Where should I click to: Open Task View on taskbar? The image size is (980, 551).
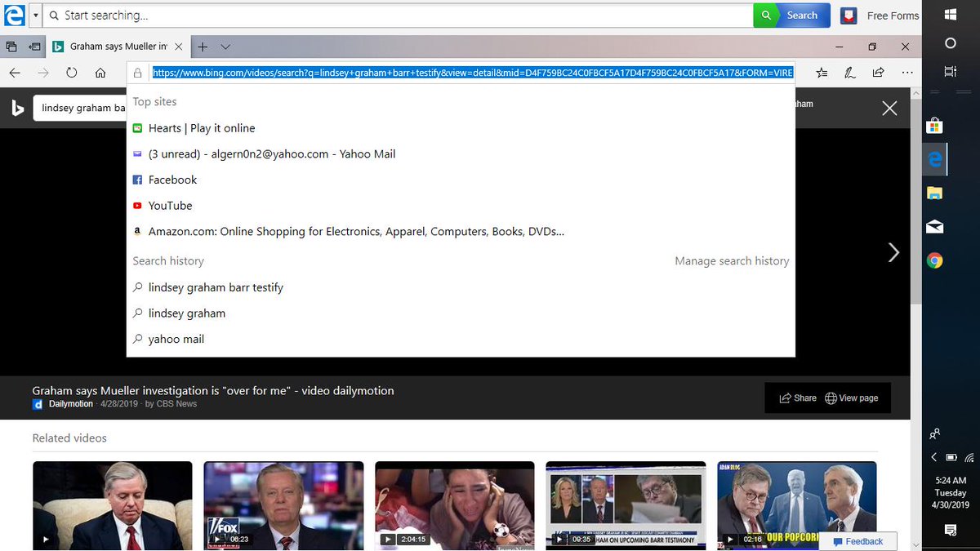click(951, 72)
